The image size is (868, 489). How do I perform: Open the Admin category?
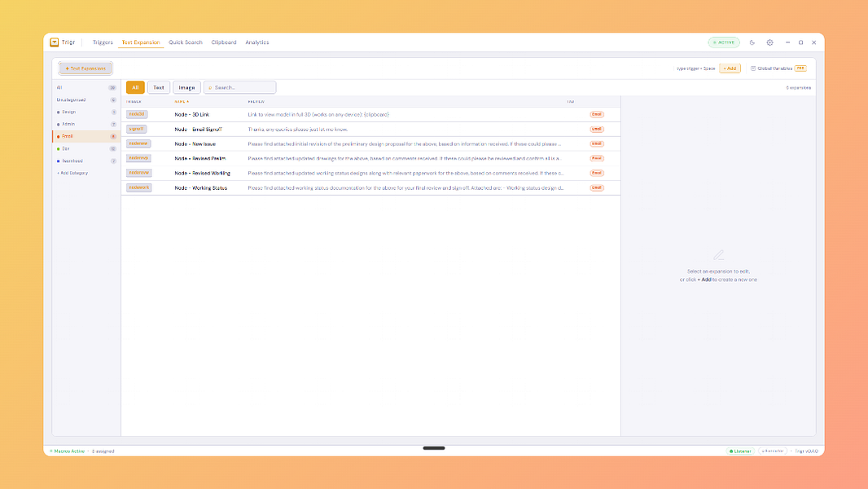tap(86, 124)
